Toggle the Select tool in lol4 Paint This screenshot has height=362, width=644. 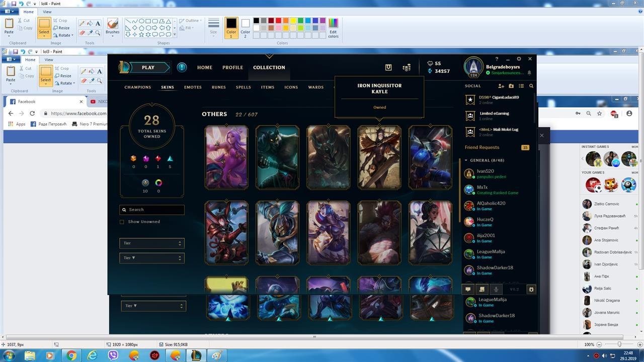tap(44, 28)
